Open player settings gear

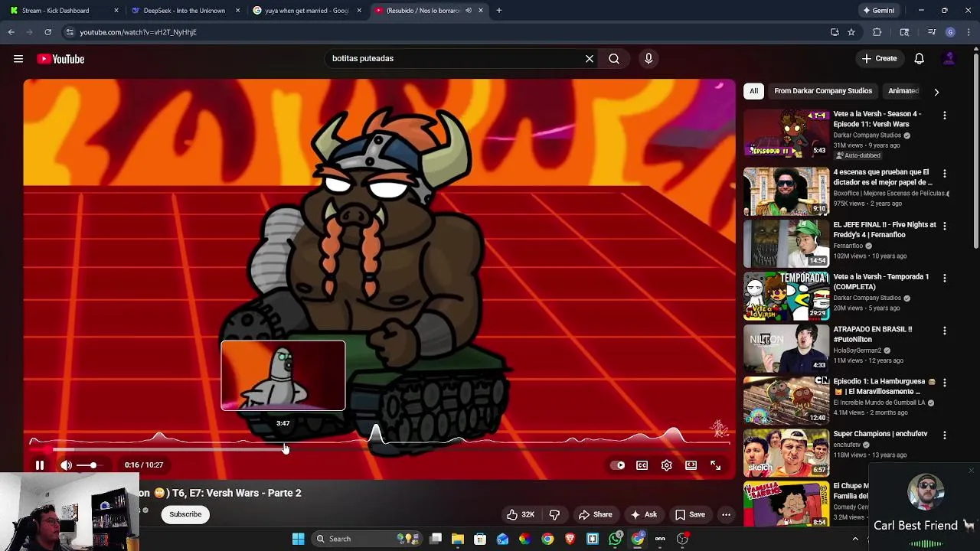click(x=667, y=465)
